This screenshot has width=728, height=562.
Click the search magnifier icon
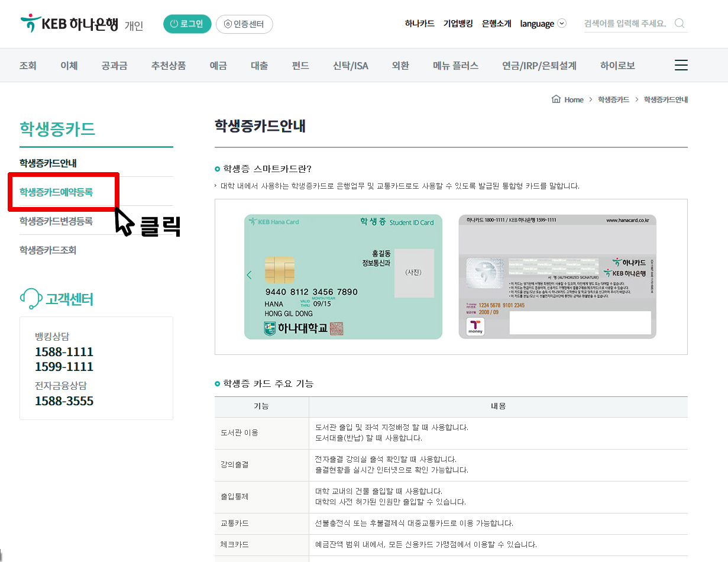(680, 24)
